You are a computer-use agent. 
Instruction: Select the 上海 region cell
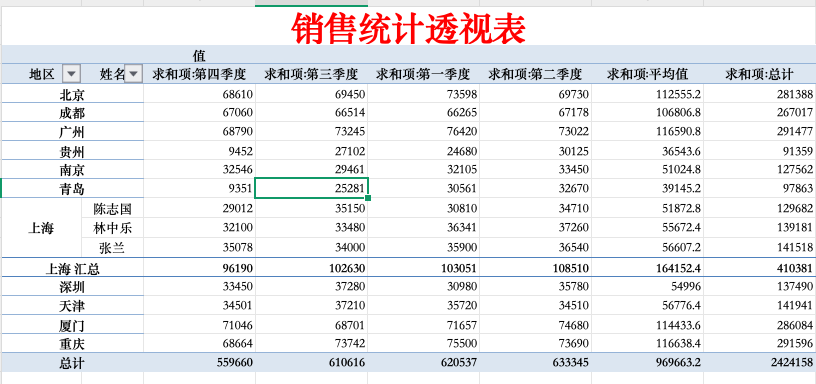(41, 228)
